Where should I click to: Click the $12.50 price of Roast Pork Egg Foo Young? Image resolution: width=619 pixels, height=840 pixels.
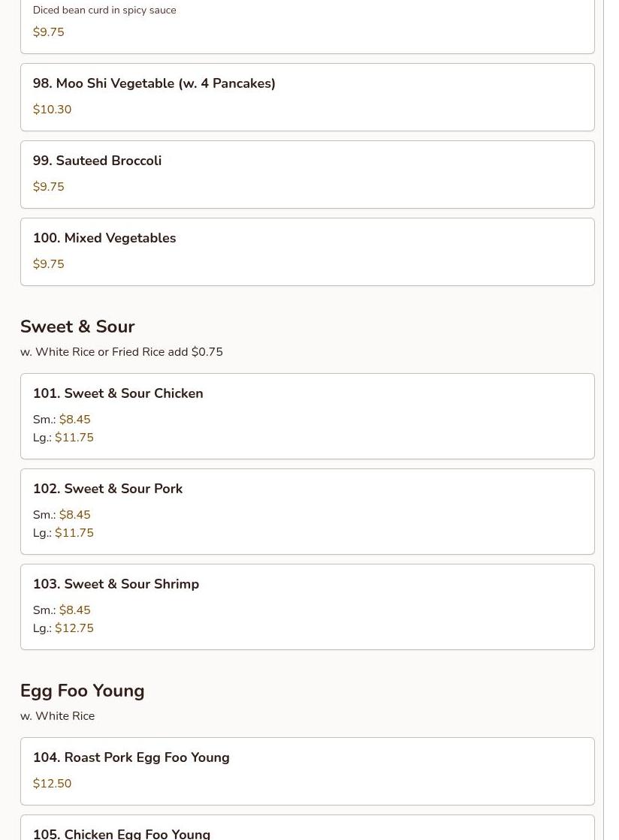(52, 784)
